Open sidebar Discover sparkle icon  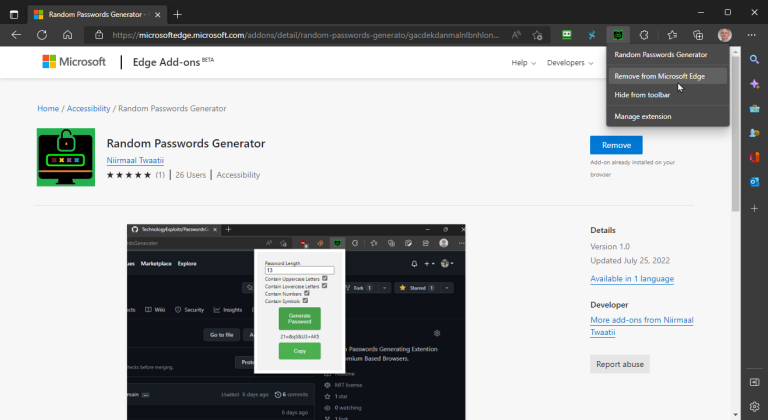[754, 84]
